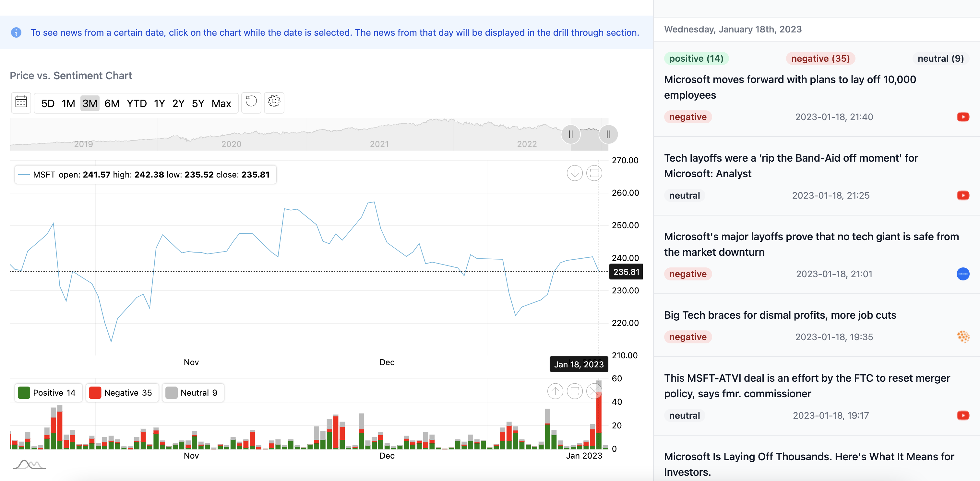Select the 2Y time range
The width and height of the screenshot is (980, 481).
pyautogui.click(x=178, y=104)
